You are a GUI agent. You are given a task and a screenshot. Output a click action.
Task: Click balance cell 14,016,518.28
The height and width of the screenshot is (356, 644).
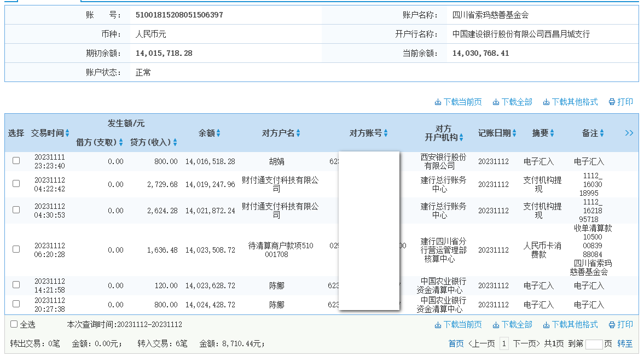pyautogui.click(x=210, y=161)
